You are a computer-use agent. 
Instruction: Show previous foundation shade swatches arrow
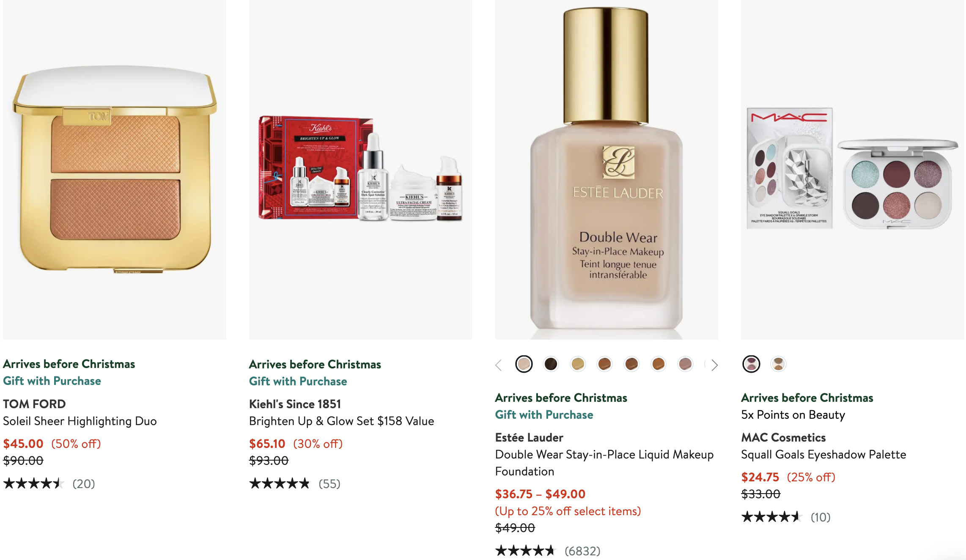point(499,365)
